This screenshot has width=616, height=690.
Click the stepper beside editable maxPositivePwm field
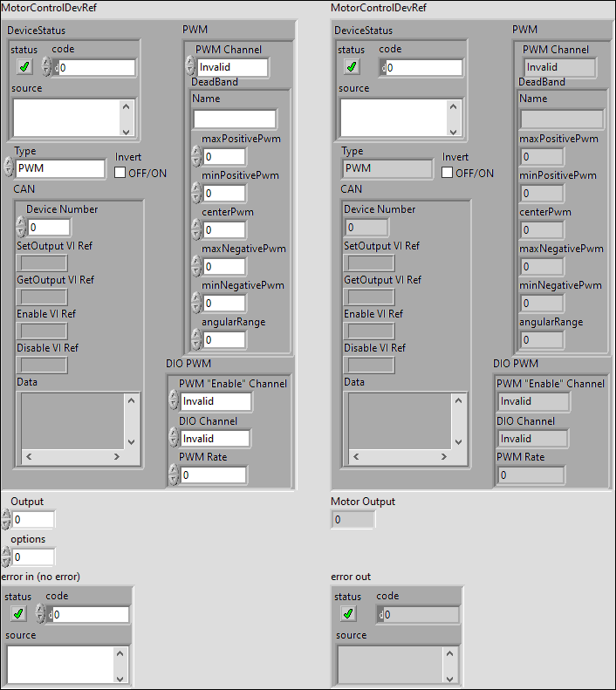[197, 157]
